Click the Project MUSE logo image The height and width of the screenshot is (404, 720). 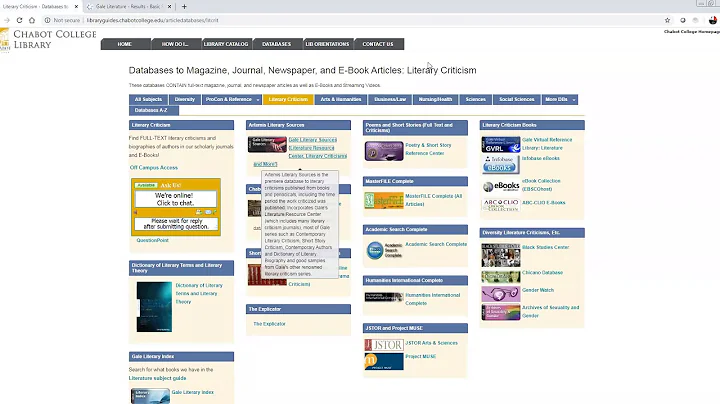[384, 361]
